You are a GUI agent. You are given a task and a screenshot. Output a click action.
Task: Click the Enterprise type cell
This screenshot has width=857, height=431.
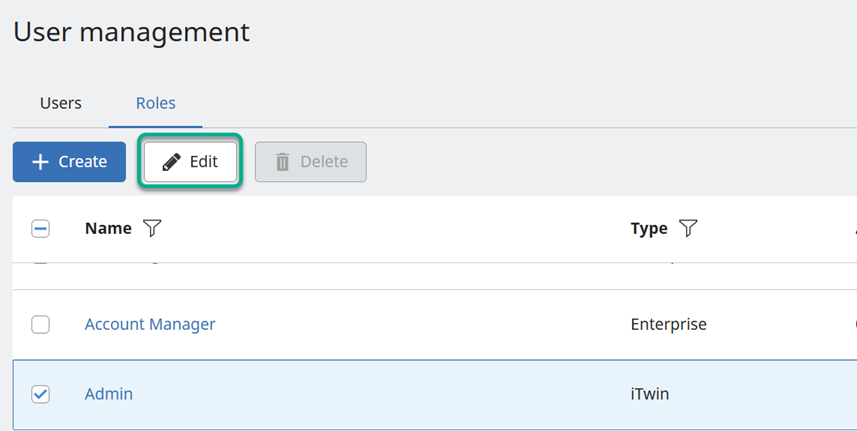(669, 324)
